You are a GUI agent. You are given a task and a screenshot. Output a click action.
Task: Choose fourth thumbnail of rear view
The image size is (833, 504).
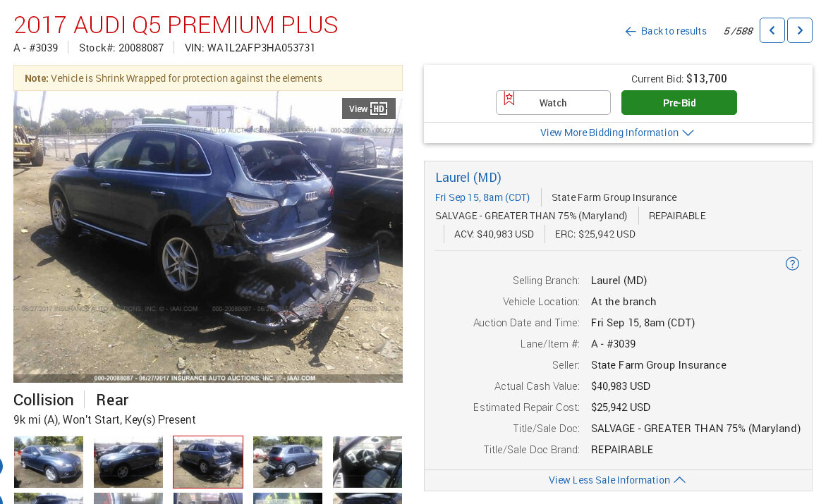(x=287, y=462)
